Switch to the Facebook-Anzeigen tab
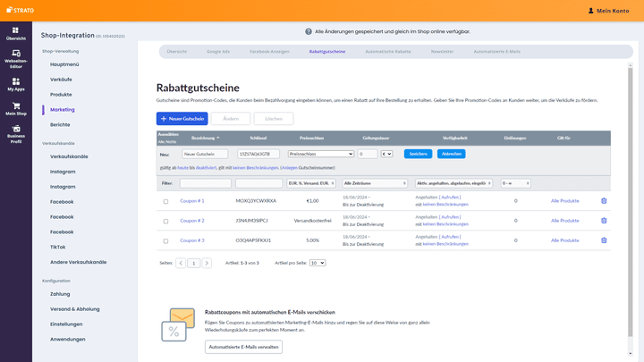The width and height of the screenshot is (644, 362). pos(269,51)
